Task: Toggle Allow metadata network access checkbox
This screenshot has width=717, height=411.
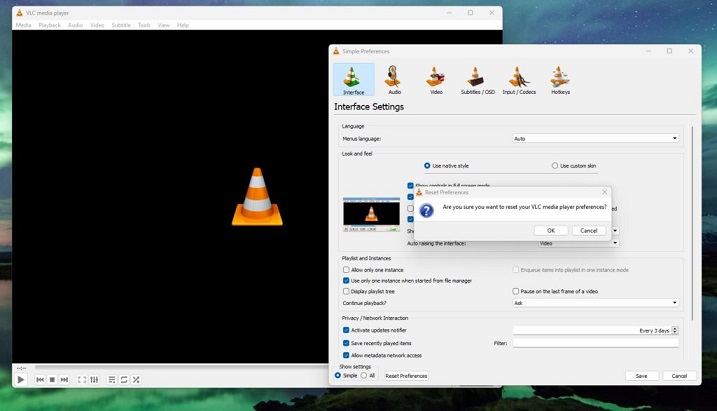Action: click(x=346, y=355)
